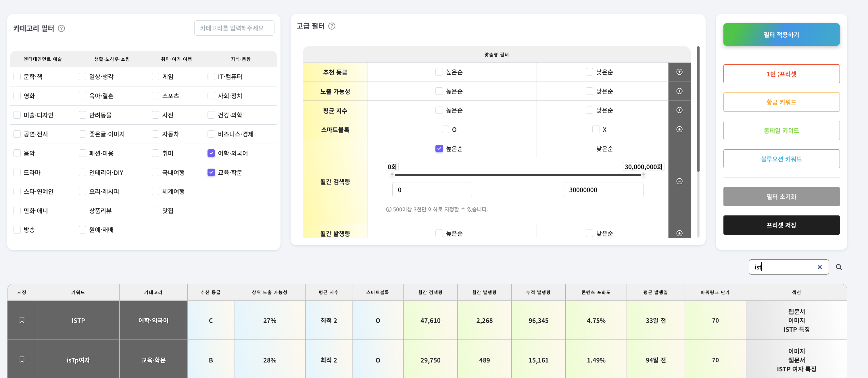Click the magnifier search icon
Viewport: 868px width, 378px height.
click(839, 267)
